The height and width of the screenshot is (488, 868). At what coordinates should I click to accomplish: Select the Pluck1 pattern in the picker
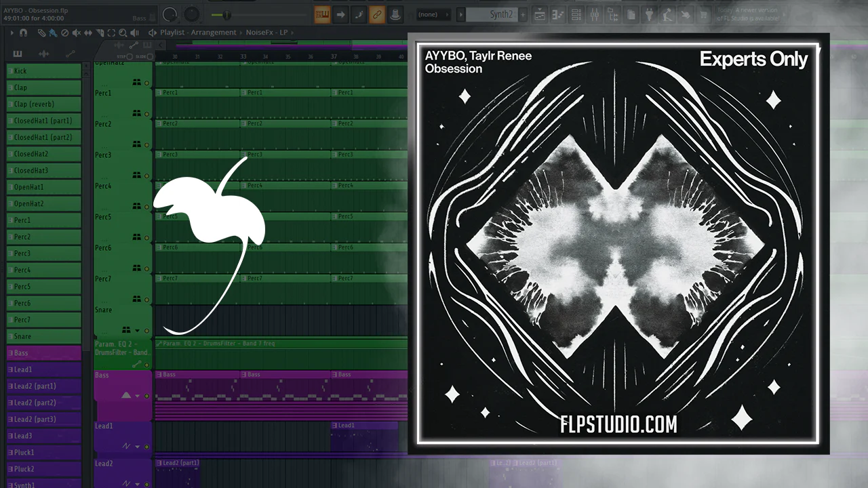tap(44, 452)
